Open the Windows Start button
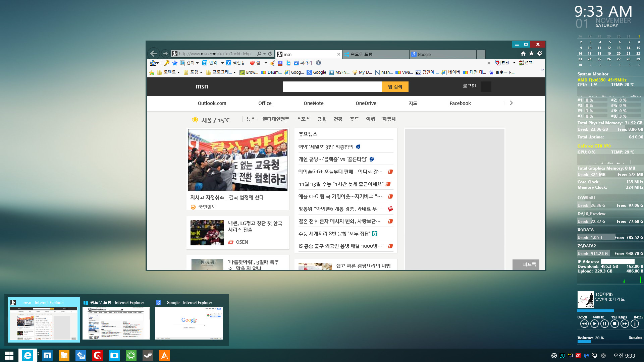 (x=9, y=355)
